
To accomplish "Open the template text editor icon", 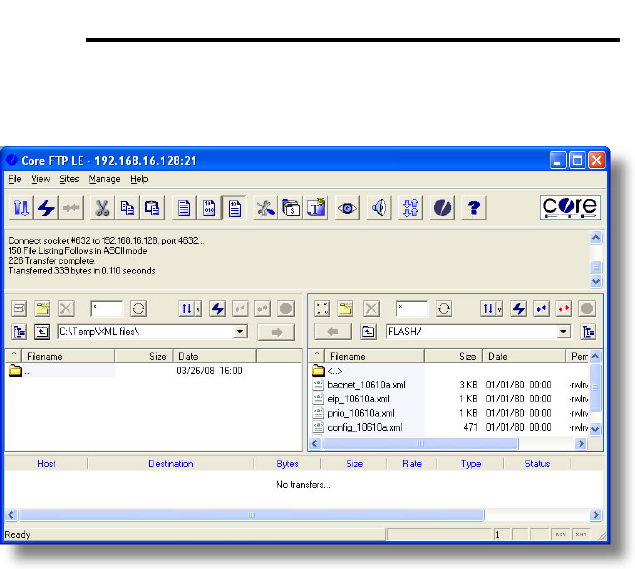I will point(316,208).
